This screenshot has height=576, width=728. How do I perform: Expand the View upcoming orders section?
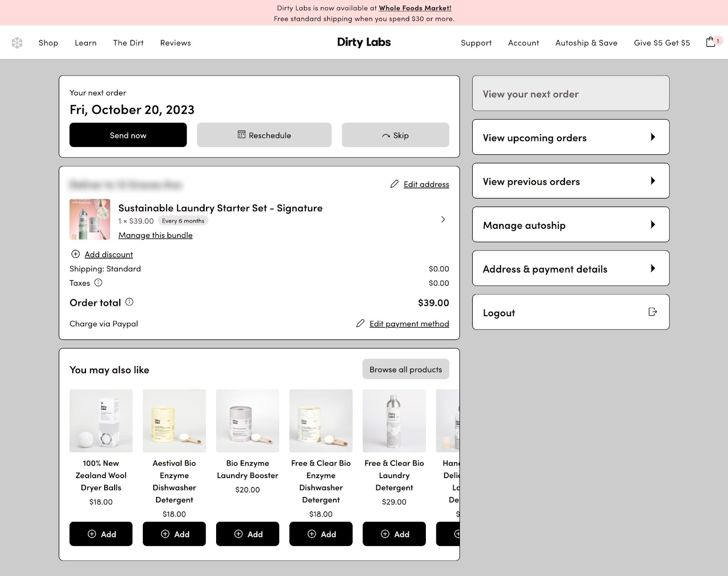[x=654, y=137]
